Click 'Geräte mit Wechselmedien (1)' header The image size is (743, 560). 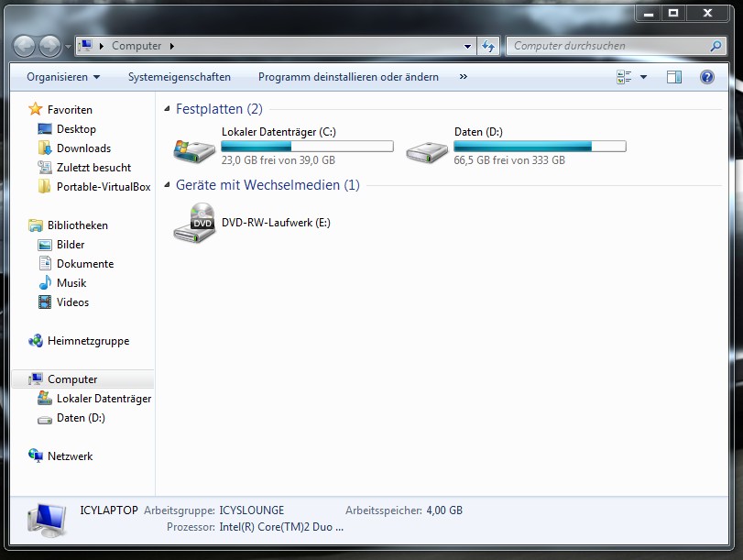pos(268,185)
